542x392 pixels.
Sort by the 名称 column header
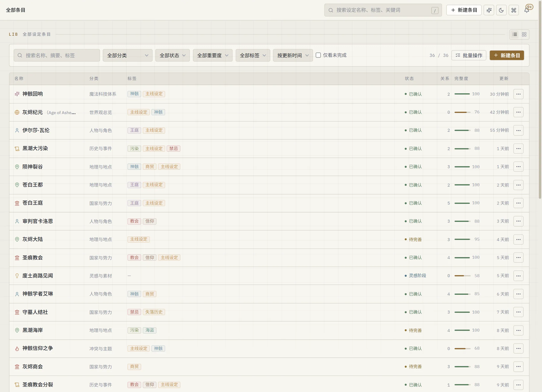(x=19, y=79)
